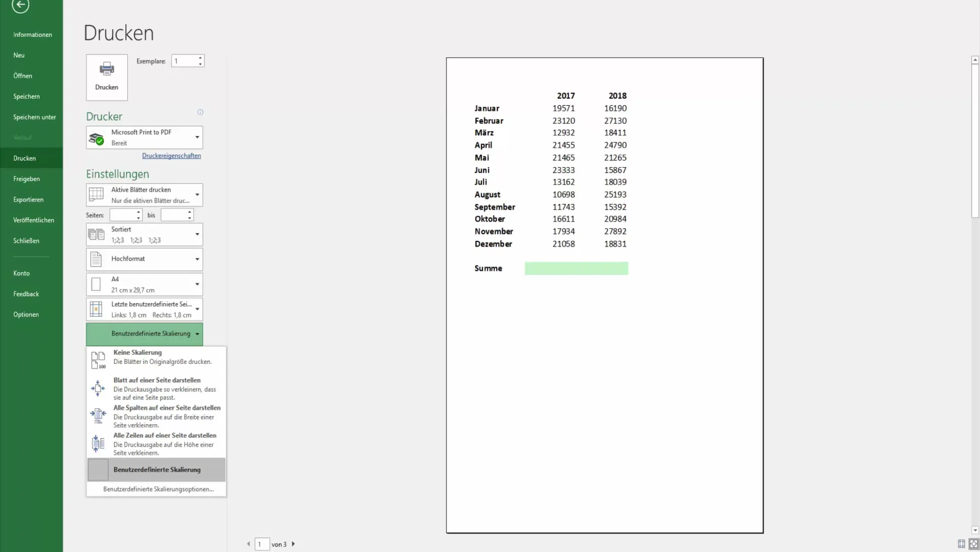The height and width of the screenshot is (552, 980).
Task: Click the preview scrollbar up arrow
Action: click(975, 60)
